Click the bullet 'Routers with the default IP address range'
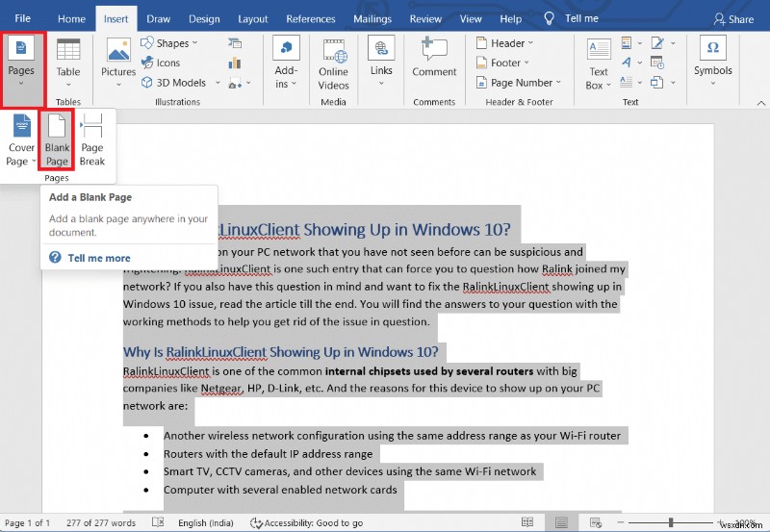770x532 pixels. pyautogui.click(x=269, y=454)
